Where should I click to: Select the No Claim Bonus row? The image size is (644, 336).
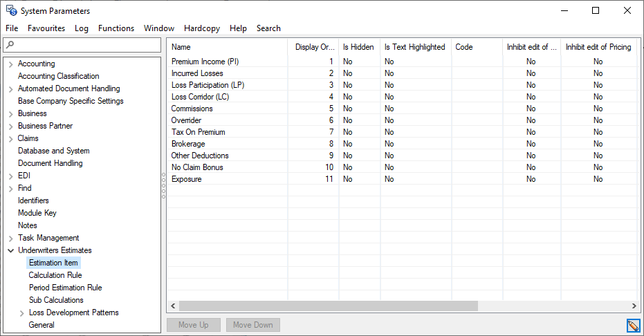click(197, 167)
